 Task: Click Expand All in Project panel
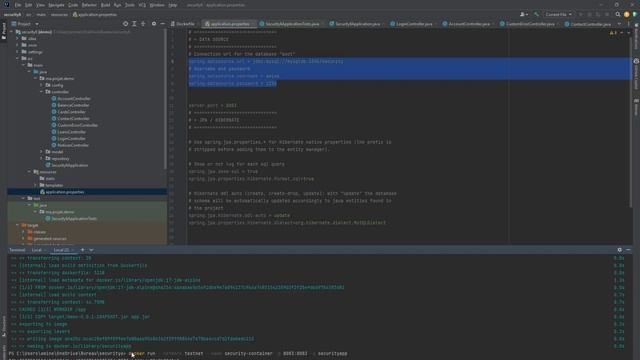click(134, 24)
